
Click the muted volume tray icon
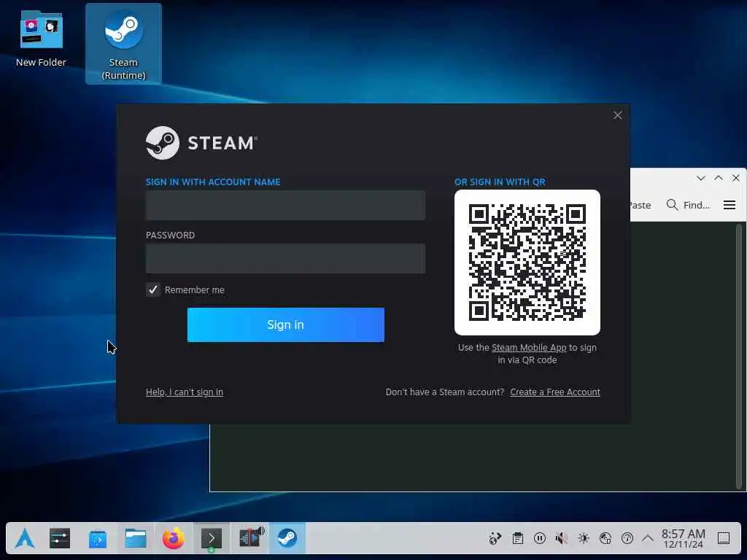coord(562,539)
